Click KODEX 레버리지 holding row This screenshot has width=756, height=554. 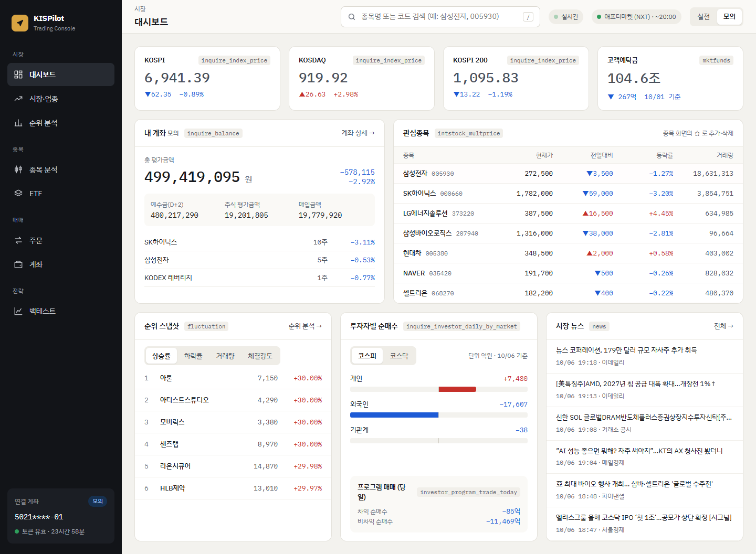pos(259,278)
